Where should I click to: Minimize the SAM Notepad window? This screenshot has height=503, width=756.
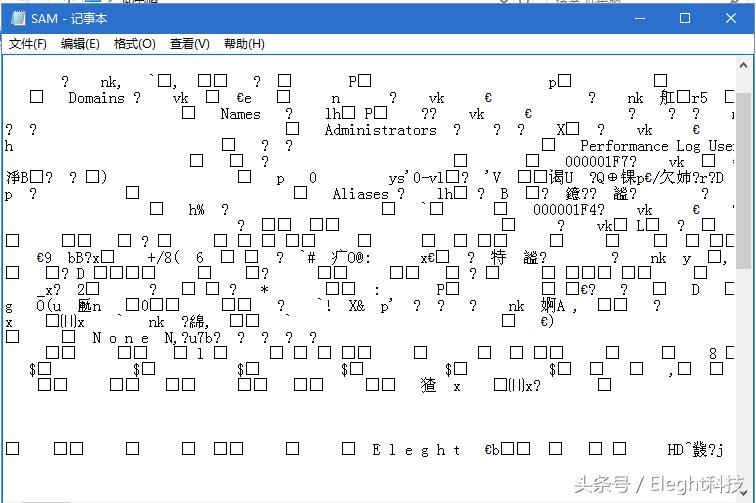pyautogui.click(x=640, y=18)
